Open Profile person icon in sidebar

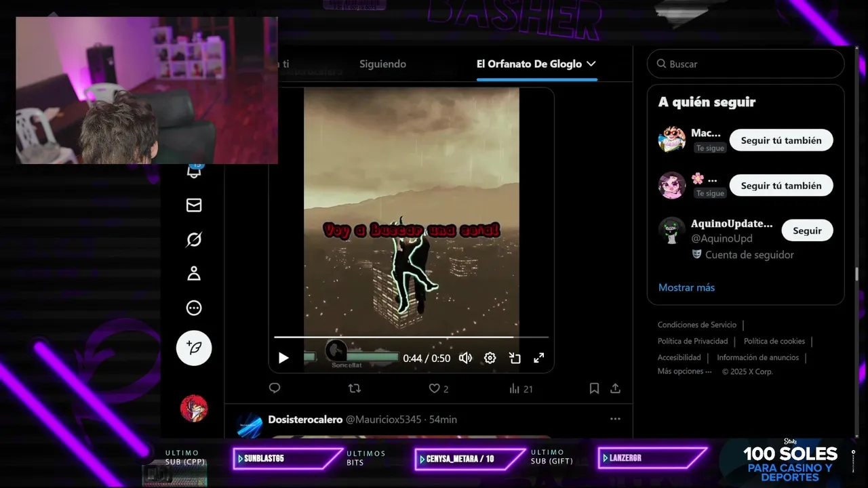tap(194, 274)
